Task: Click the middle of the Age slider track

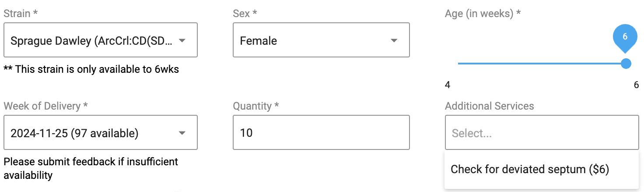Action: (x=542, y=64)
